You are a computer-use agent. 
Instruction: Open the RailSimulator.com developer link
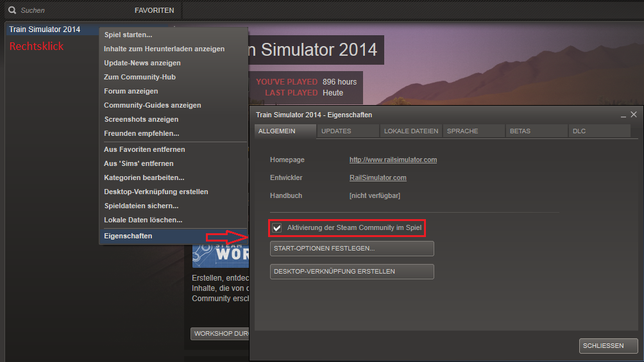(378, 177)
